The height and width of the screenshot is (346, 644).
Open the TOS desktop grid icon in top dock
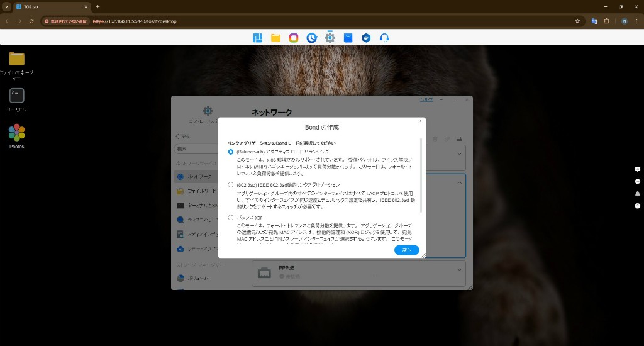257,38
